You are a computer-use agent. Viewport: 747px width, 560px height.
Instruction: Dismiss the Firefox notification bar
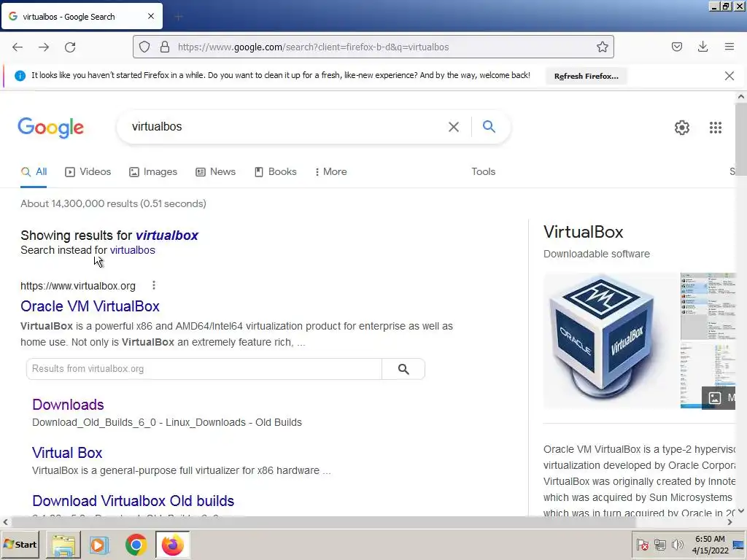[x=729, y=76]
